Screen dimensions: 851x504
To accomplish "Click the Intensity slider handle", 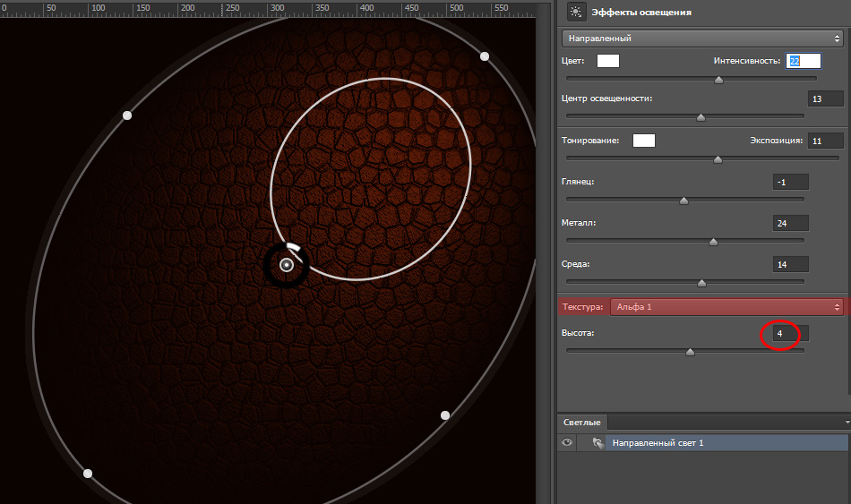I will tap(718, 80).
